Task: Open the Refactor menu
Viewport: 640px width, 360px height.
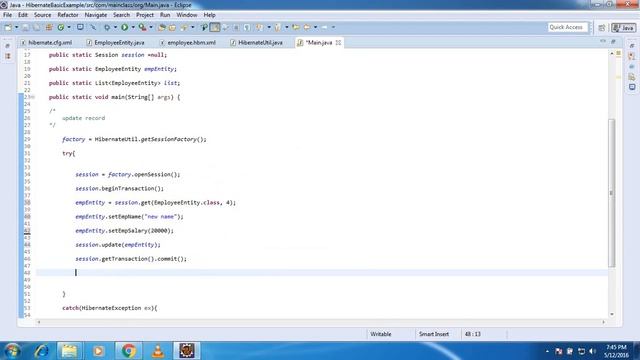Action: (68, 15)
